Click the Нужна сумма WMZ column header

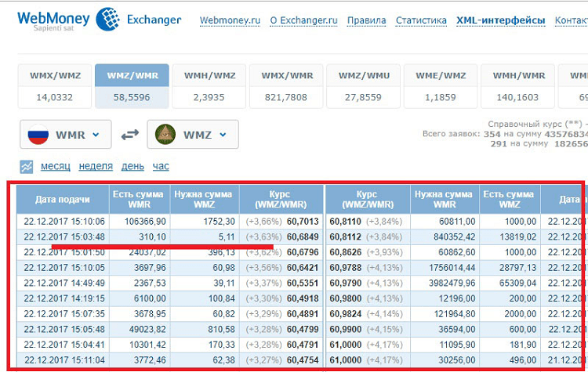pos(205,199)
